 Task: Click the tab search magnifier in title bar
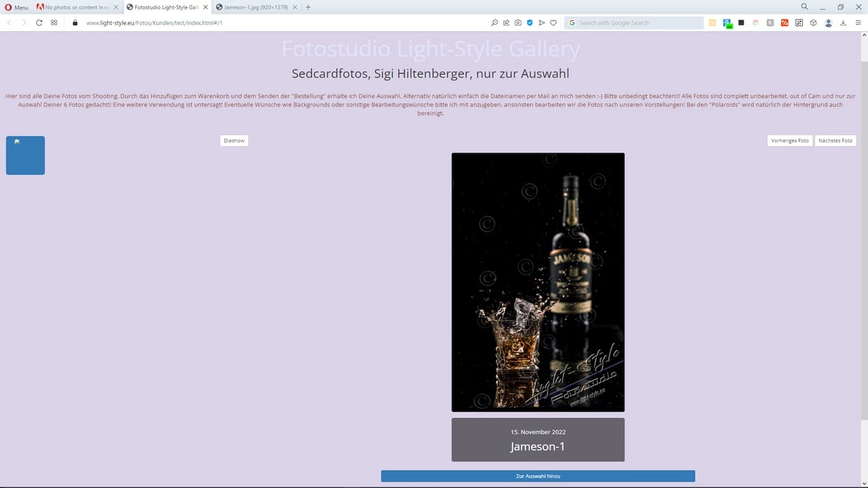coord(804,7)
